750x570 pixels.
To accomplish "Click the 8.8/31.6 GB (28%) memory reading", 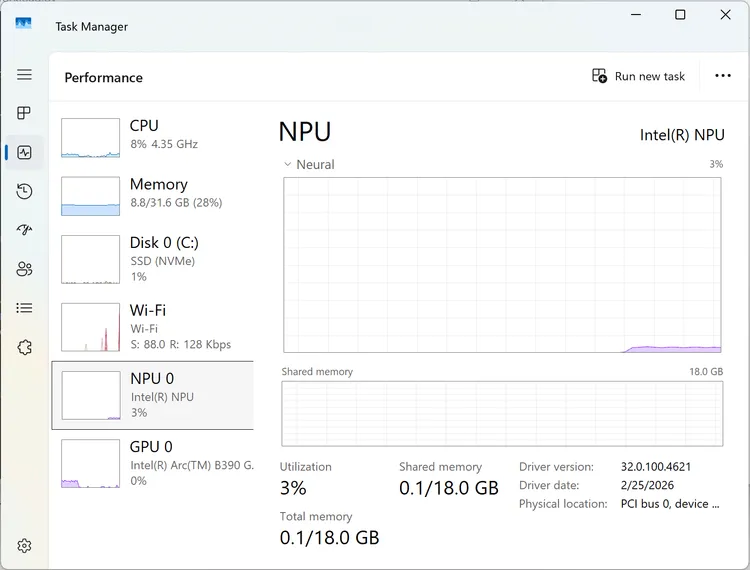I will click(x=176, y=203).
